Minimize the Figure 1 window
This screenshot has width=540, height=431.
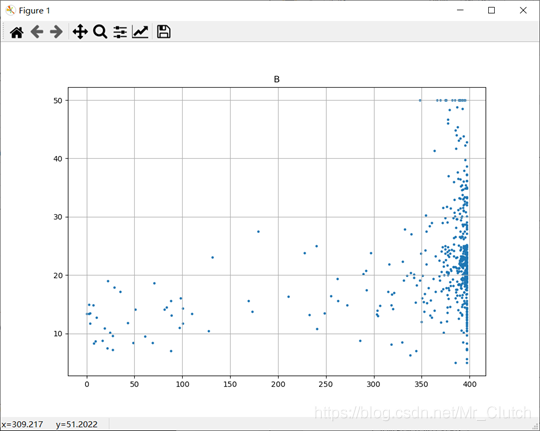click(x=460, y=10)
